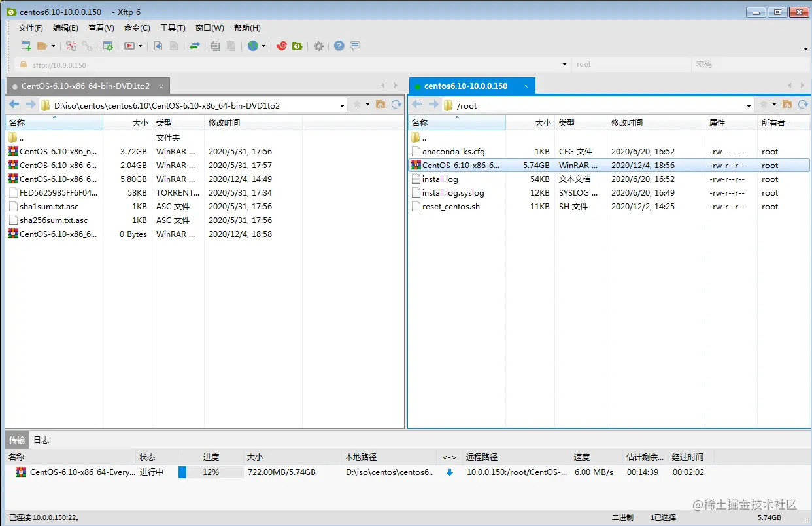Click the globe encoding icon

coord(253,46)
